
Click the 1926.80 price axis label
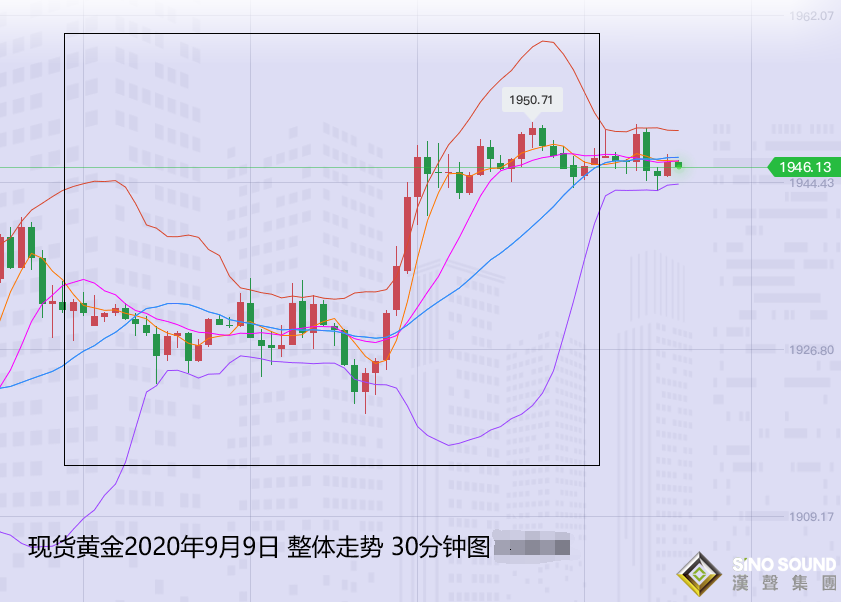click(x=811, y=351)
